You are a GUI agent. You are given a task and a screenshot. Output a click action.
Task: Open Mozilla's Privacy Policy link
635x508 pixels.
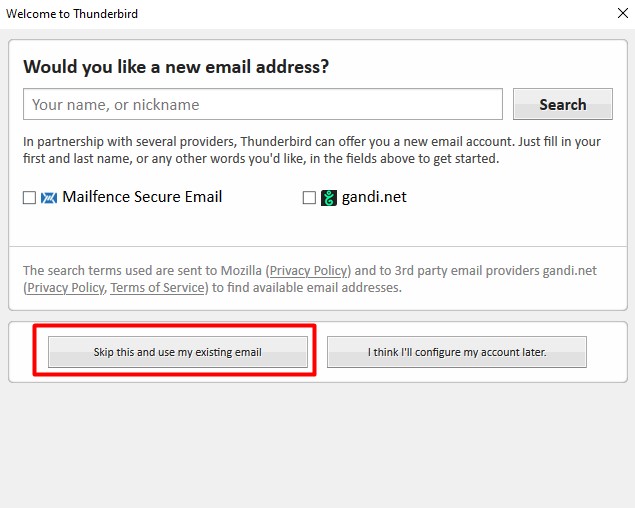tap(308, 271)
